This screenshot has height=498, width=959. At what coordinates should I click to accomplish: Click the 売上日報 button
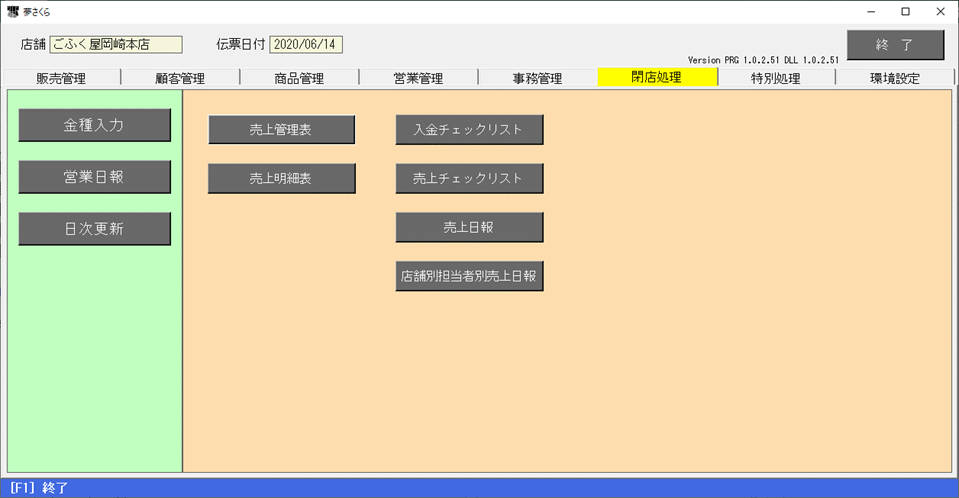469,227
